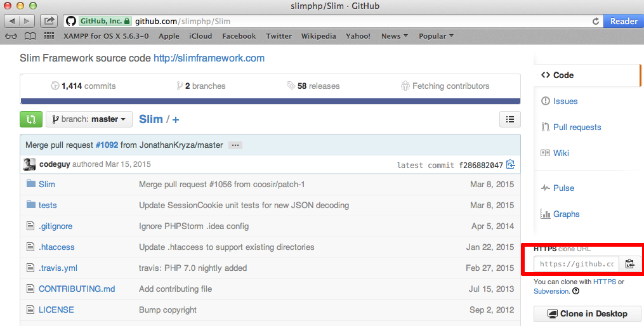Click the file list view icon button
The width and height of the screenshot is (644, 326).
pyautogui.click(x=509, y=119)
